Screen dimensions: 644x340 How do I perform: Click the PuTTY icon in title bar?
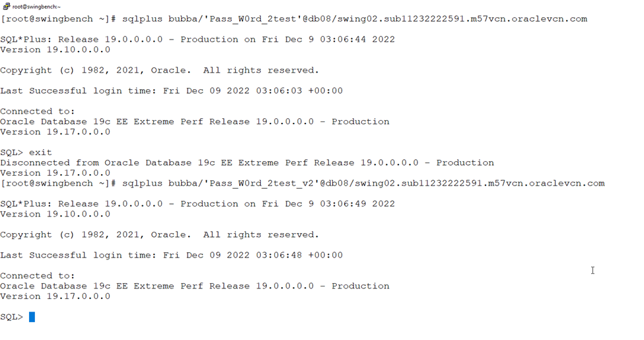click(6, 6)
